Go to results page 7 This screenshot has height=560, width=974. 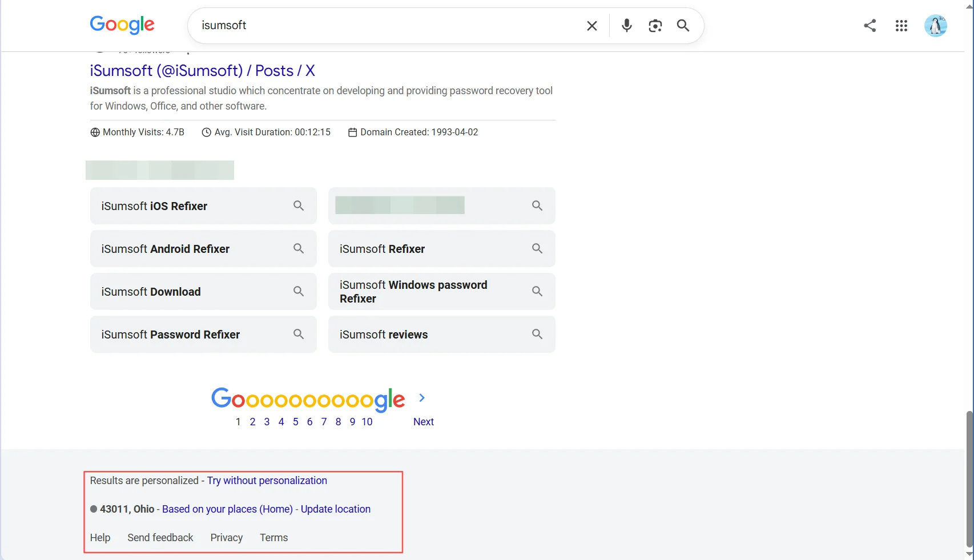pos(324,422)
